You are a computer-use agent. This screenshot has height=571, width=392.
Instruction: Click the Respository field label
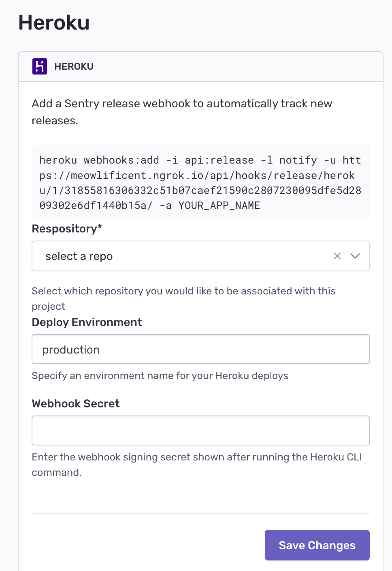tap(67, 229)
